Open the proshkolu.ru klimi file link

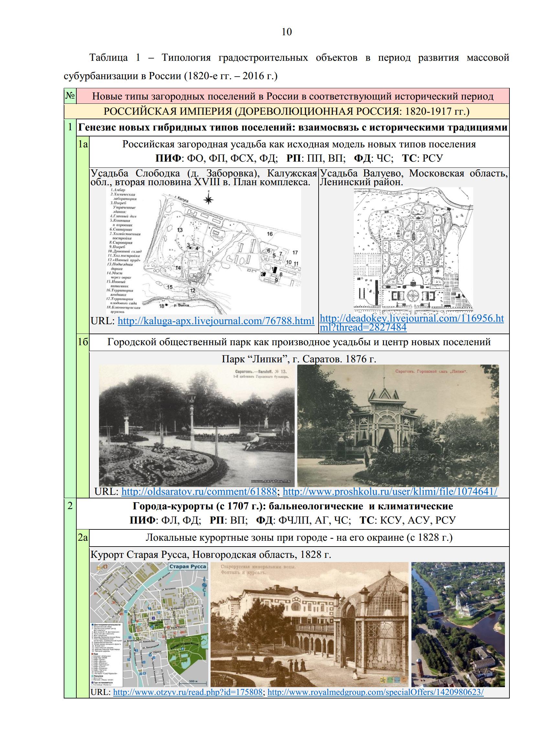pos(390,492)
